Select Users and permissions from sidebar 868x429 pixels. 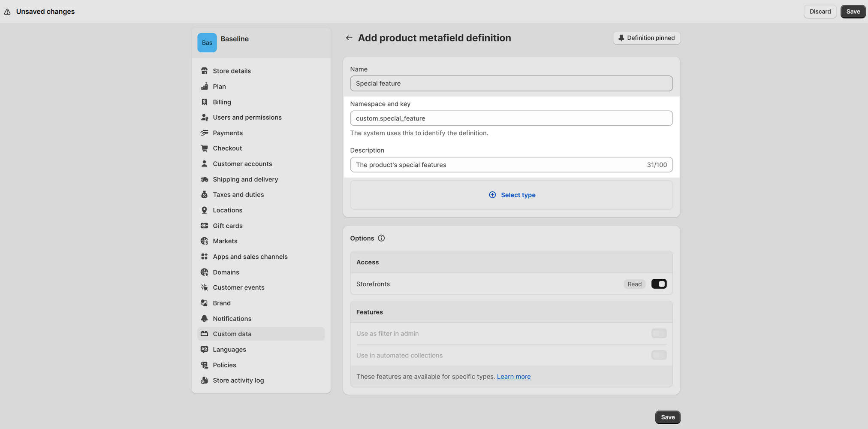[x=247, y=117]
